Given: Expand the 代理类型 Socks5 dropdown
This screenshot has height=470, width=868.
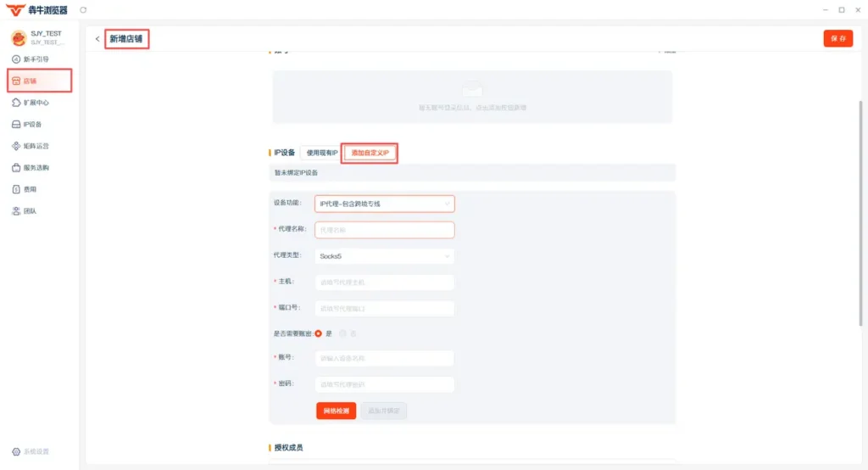Looking at the screenshot, I should pyautogui.click(x=385, y=256).
